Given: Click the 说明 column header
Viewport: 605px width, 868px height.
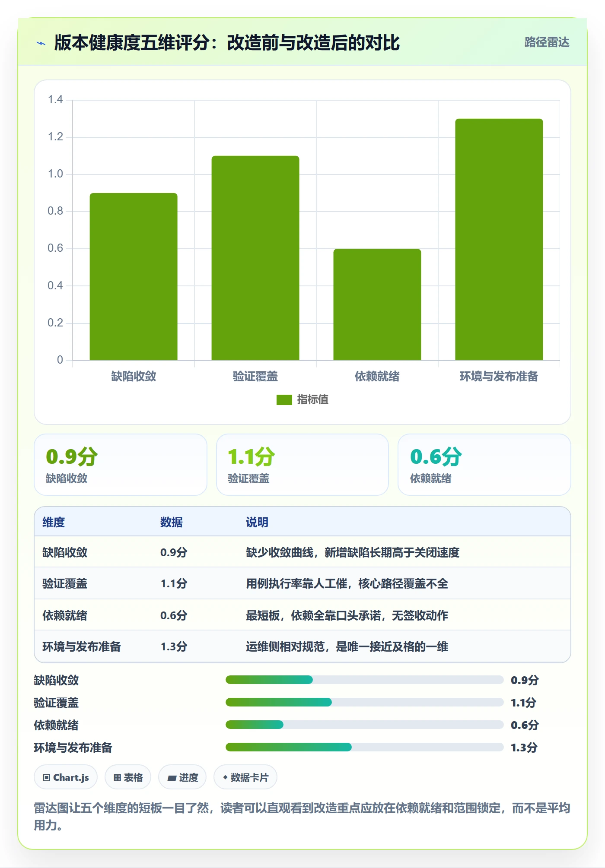Looking at the screenshot, I should [x=257, y=522].
